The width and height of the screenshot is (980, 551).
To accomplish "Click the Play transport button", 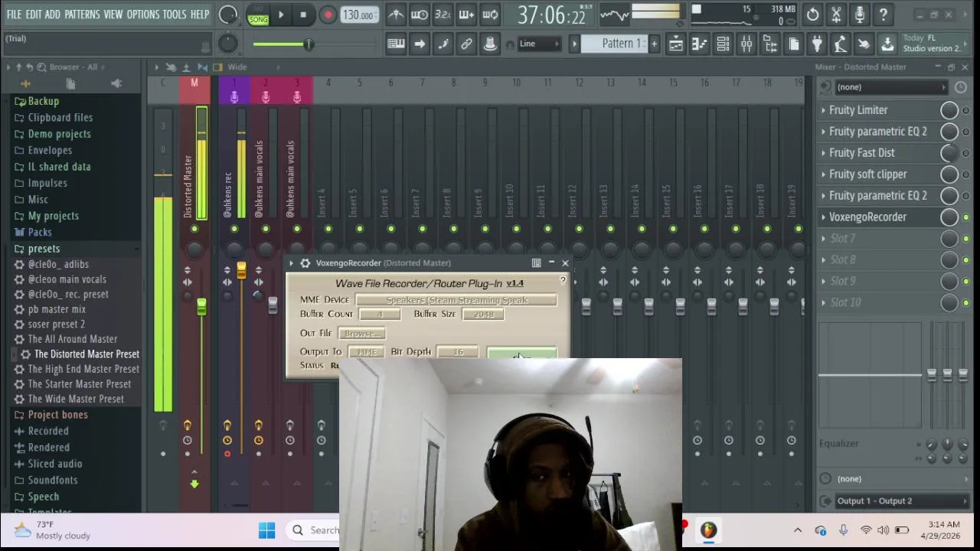I will 281,15.
